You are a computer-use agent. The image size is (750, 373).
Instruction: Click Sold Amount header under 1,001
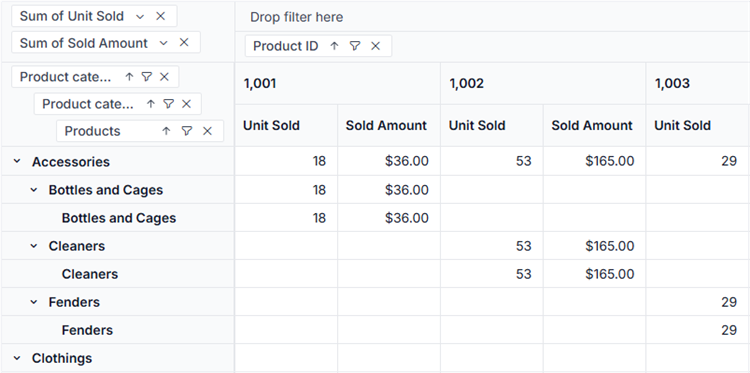coord(389,126)
